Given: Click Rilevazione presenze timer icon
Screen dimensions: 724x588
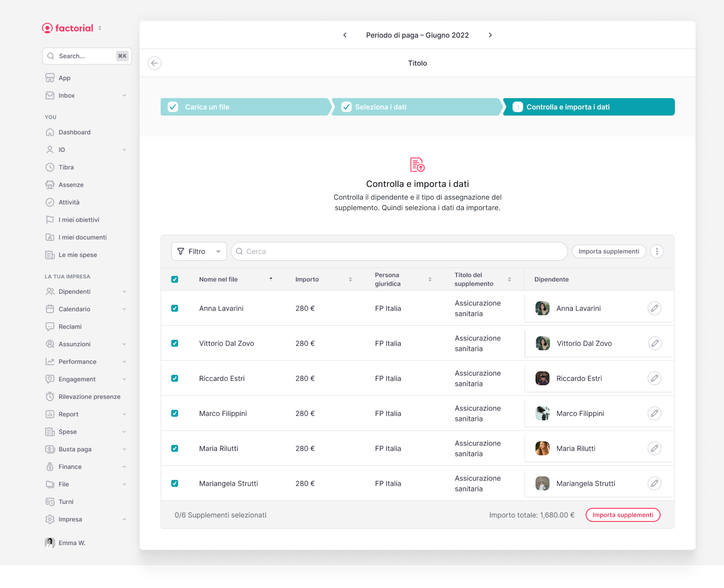Looking at the screenshot, I should pyautogui.click(x=50, y=397).
